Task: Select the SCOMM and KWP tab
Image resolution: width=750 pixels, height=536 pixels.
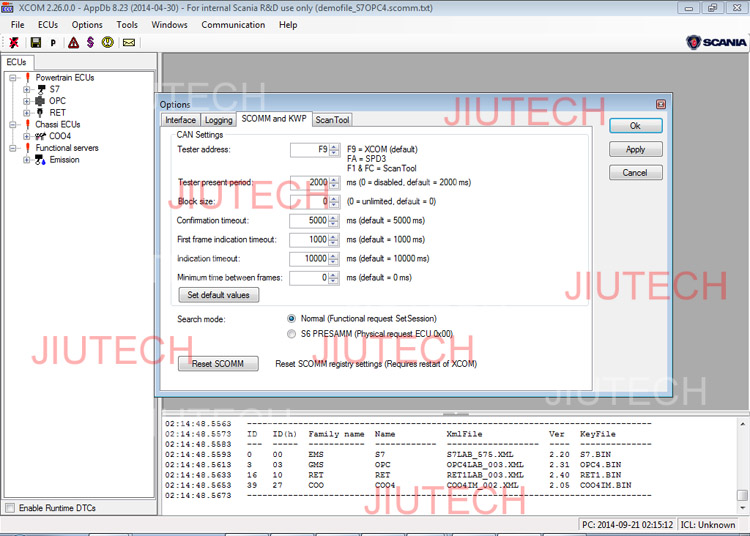Action: point(274,119)
